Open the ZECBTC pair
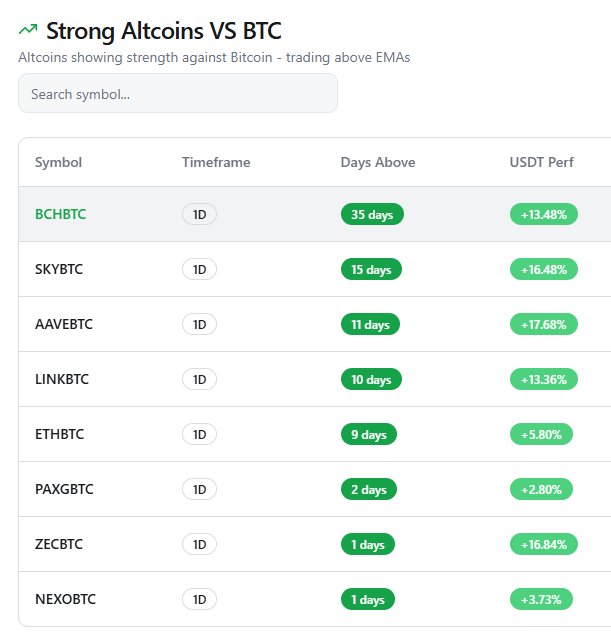Viewport: 611px width, 640px height. (x=59, y=544)
